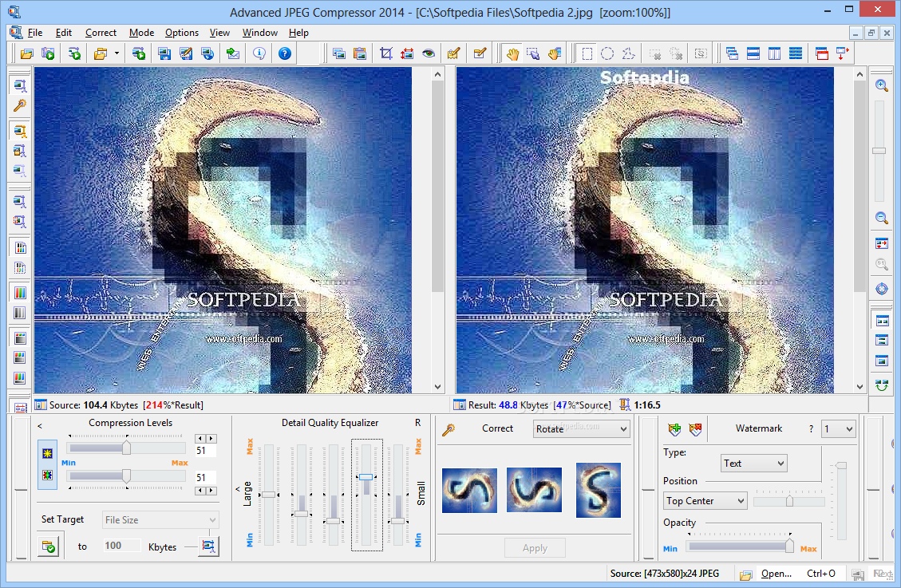Open the watermark number 1 dropdown

[839, 429]
